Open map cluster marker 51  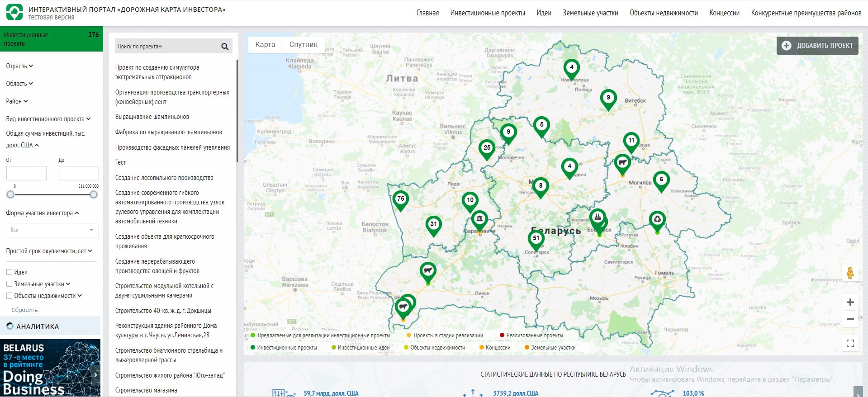coord(536,240)
